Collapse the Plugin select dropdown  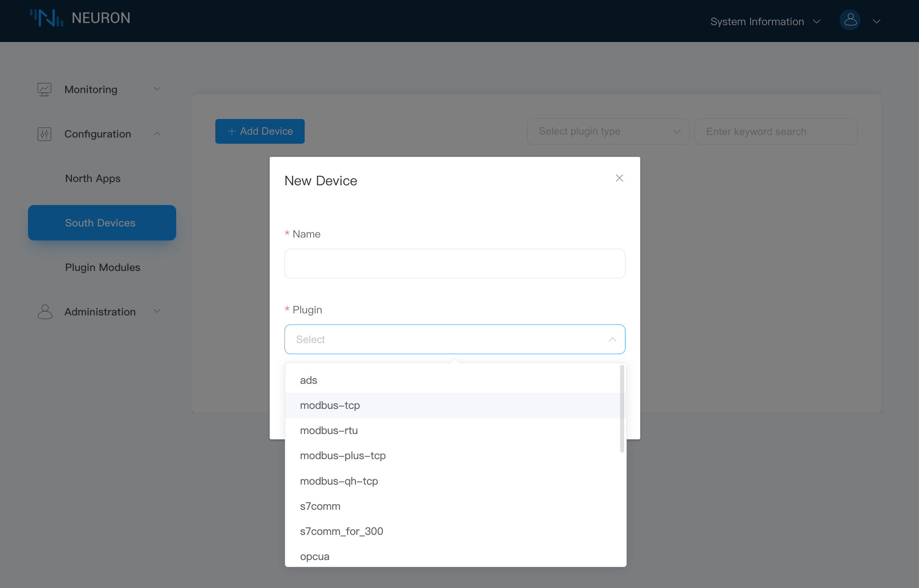(612, 339)
